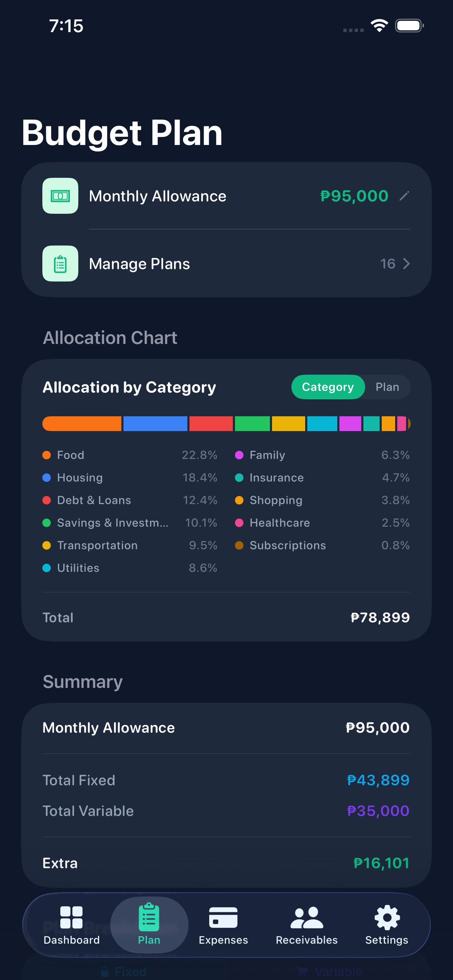
Task: Tap the pencil edit icon beside ₱95,000
Action: pyautogui.click(x=404, y=196)
